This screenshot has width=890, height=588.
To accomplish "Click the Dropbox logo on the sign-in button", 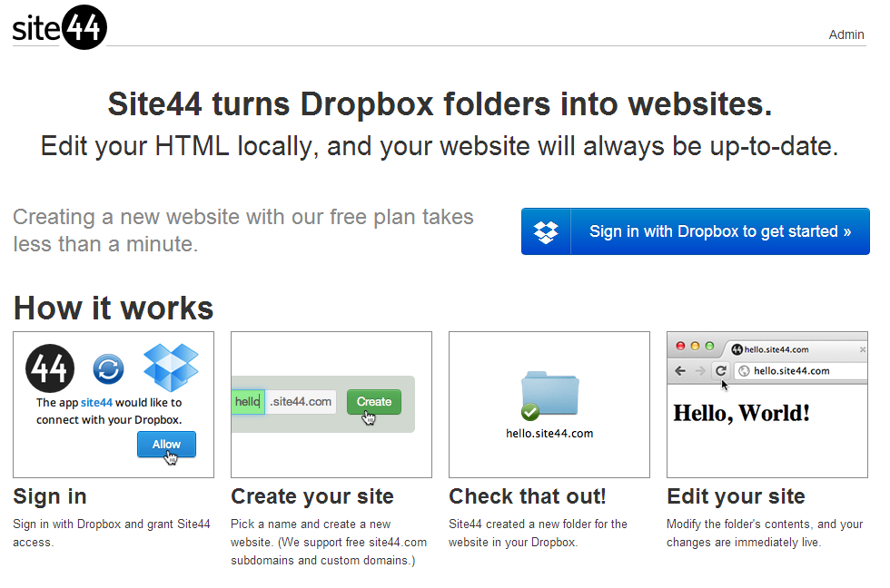I will [546, 231].
